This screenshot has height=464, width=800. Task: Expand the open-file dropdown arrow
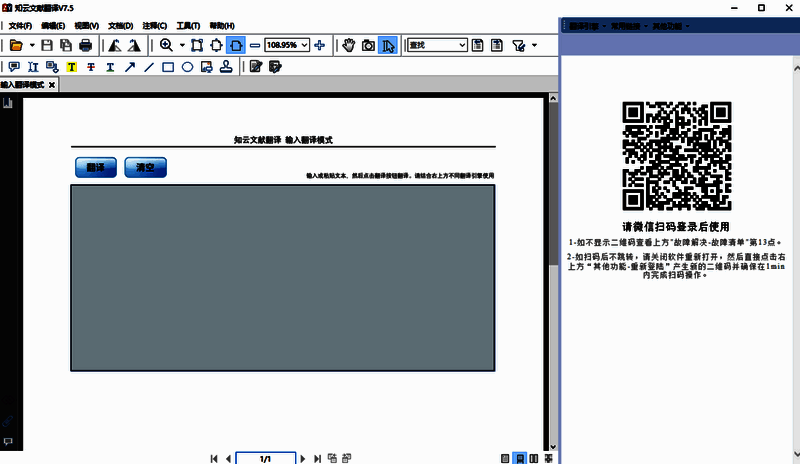coord(32,45)
